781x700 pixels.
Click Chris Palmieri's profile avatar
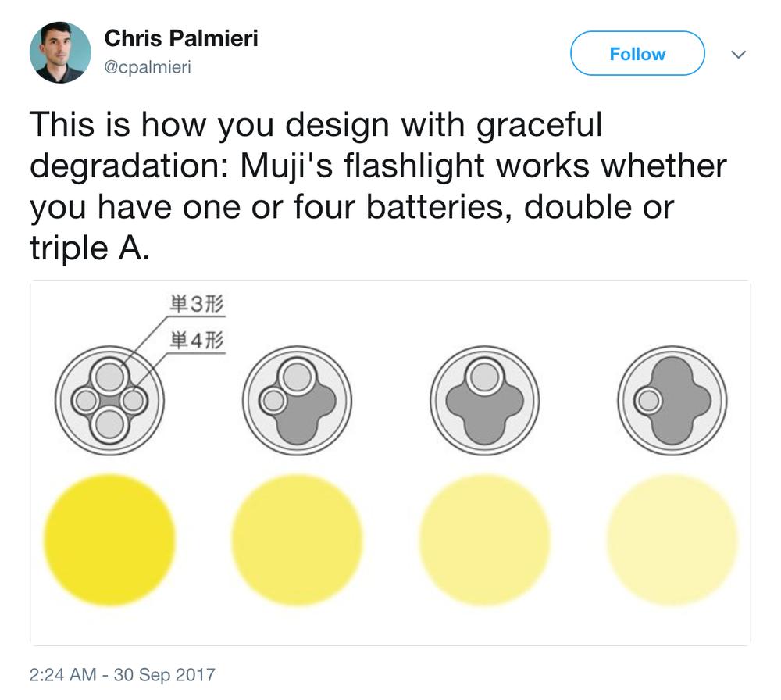tap(60, 52)
